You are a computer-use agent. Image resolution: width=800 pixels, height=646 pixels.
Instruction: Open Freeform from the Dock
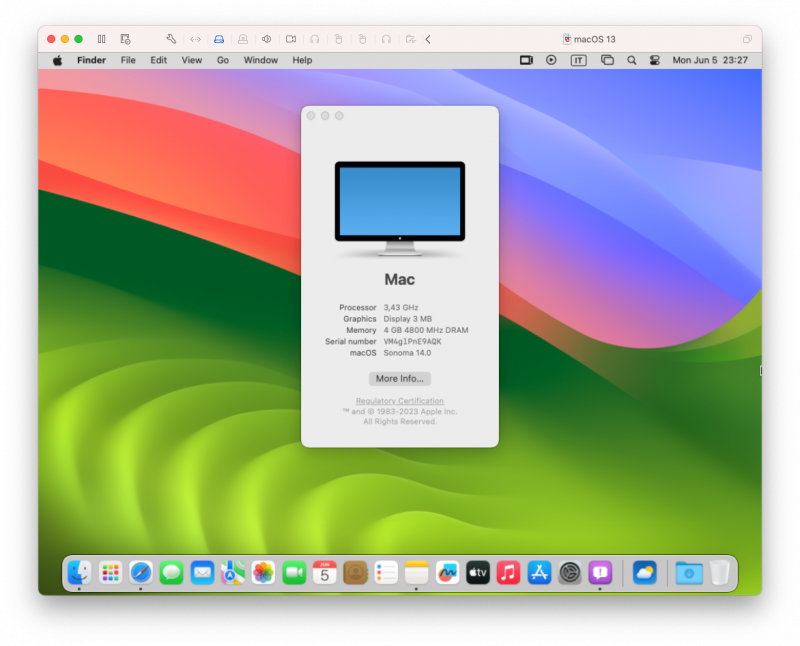click(447, 572)
